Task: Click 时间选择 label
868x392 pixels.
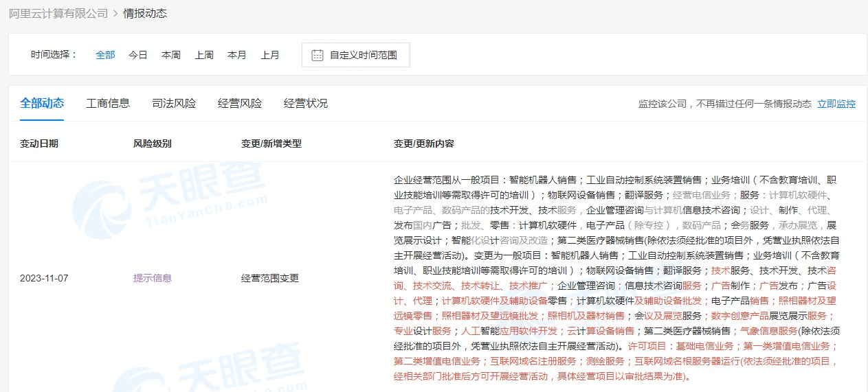Action: [53, 55]
